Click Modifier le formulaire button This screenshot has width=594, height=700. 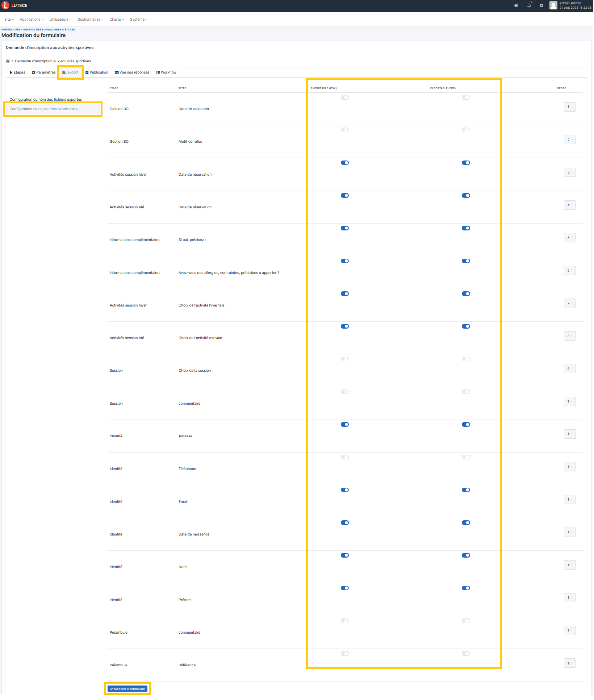[x=127, y=689]
